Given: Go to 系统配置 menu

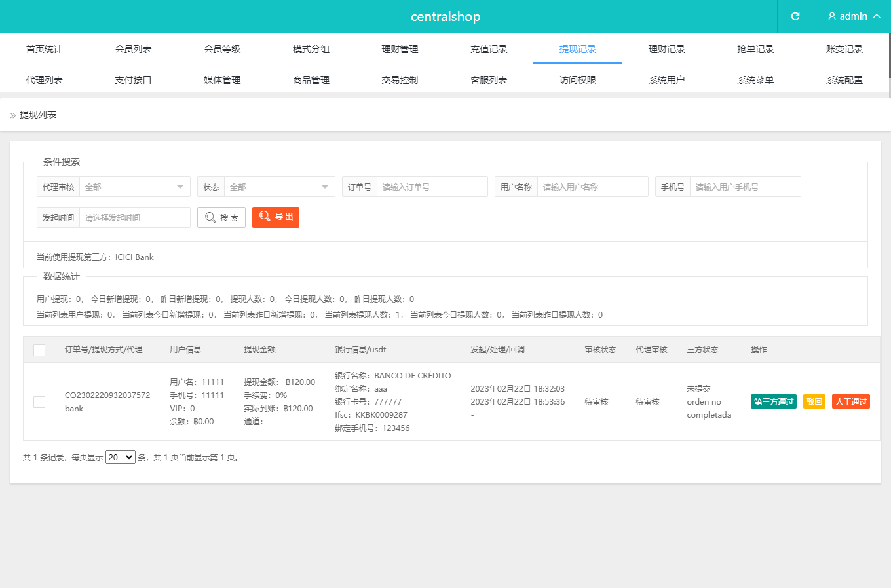Looking at the screenshot, I should (x=844, y=80).
